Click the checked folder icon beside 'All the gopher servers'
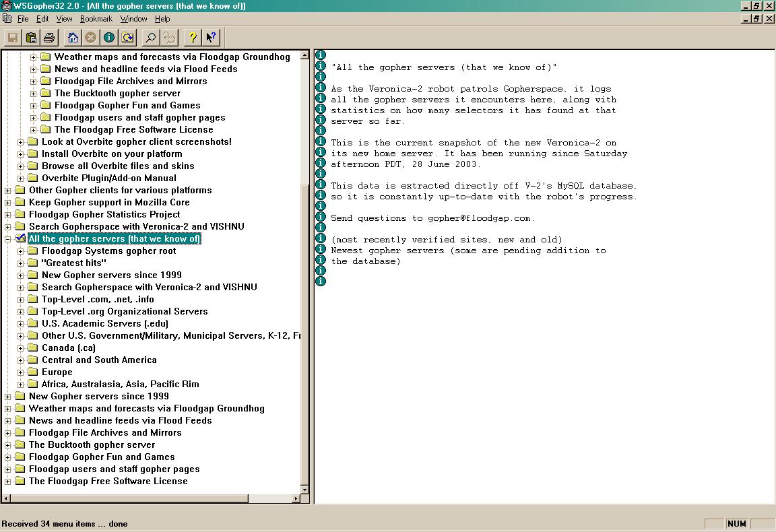Image resolution: width=776 pixels, height=532 pixels. pos(20,238)
